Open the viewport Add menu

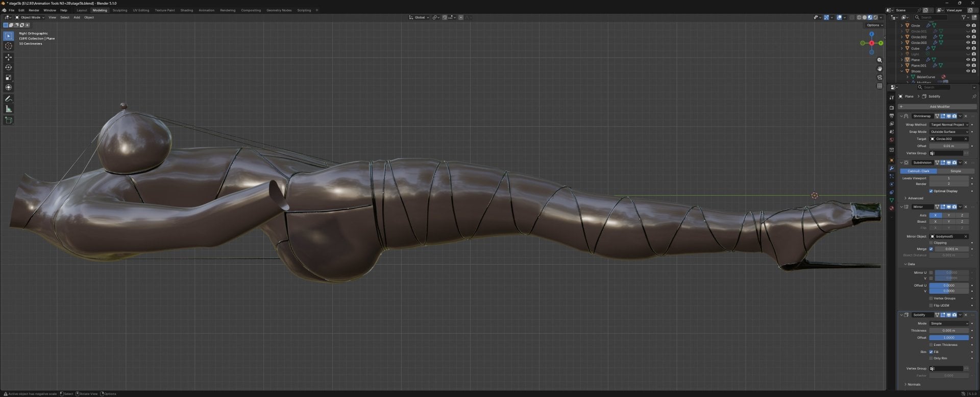pos(77,17)
